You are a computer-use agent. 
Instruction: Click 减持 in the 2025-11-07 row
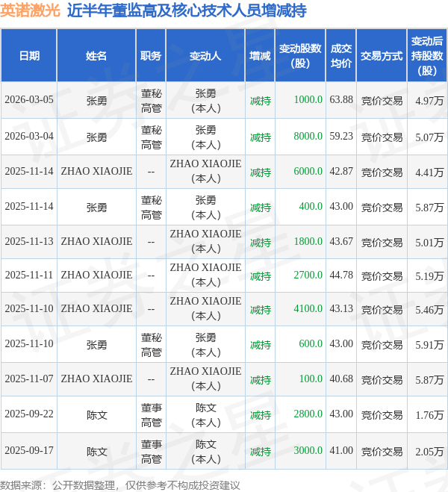click(261, 380)
